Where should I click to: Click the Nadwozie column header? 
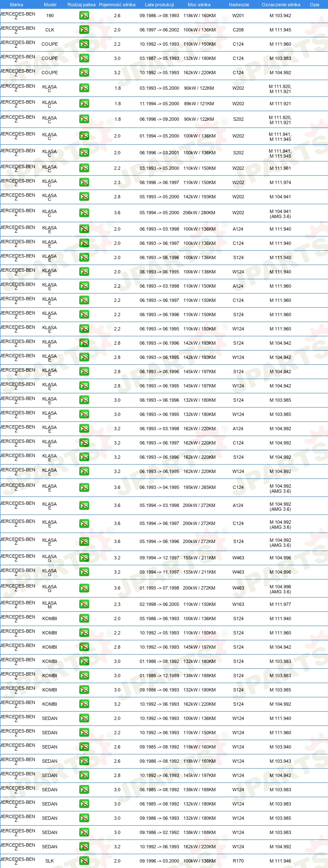point(239,5)
